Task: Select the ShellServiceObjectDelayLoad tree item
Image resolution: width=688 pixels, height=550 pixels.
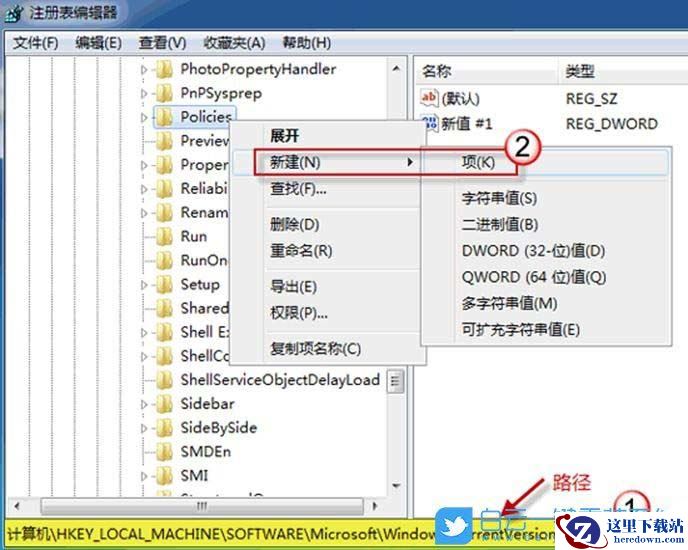Action: [x=280, y=380]
